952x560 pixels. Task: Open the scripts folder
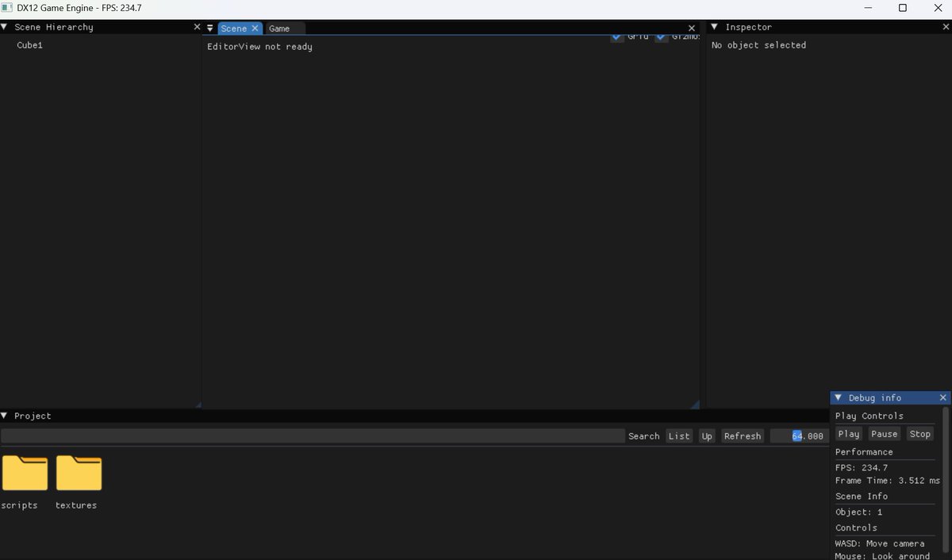pyautogui.click(x=25, y=474)
